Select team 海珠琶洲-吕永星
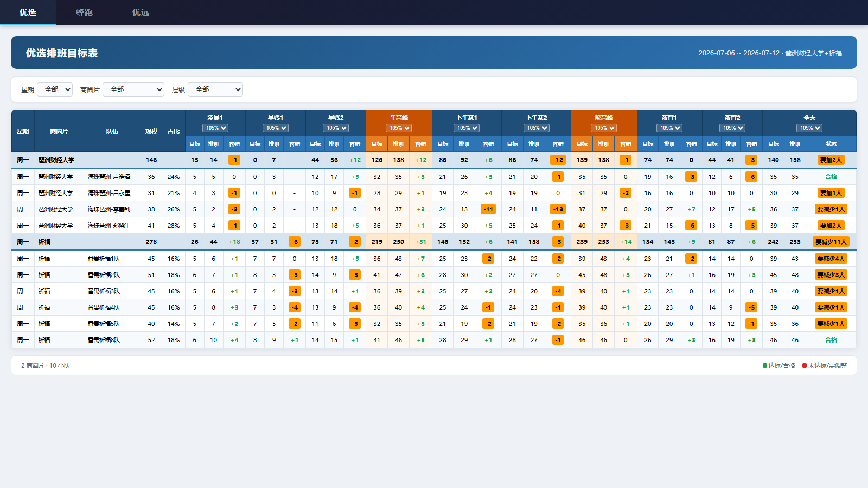This screenshot has height=488, width=868. [109, 193]
